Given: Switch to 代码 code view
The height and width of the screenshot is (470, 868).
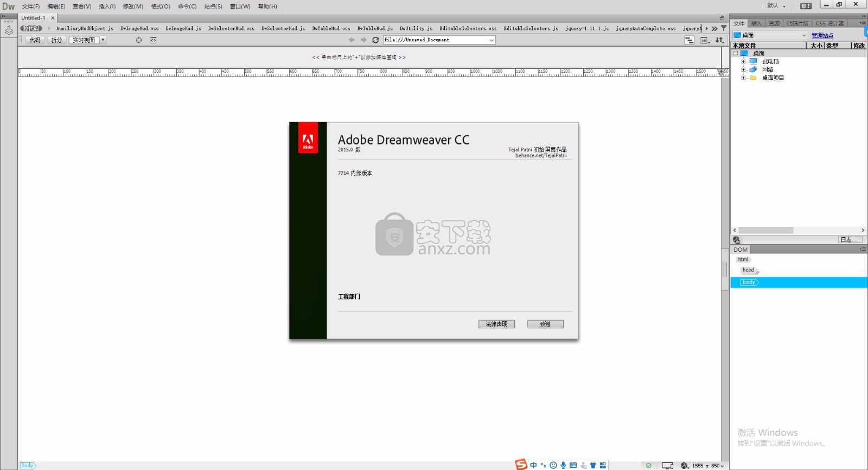Looking at the screenshot, I should coord(35,40).
